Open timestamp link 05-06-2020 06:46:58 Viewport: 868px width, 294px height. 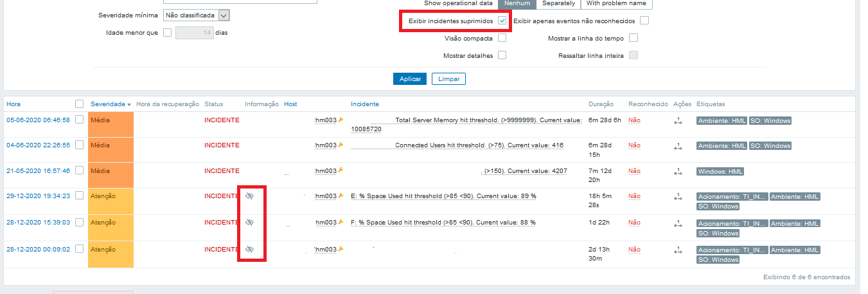(38, 120)
